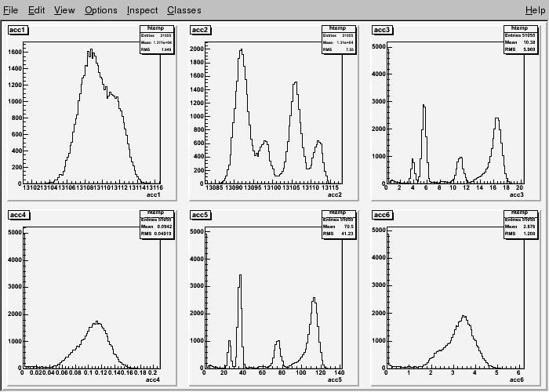Open the File menu
Viewport: 549px width, 392px height.
[x=10, y=10]
